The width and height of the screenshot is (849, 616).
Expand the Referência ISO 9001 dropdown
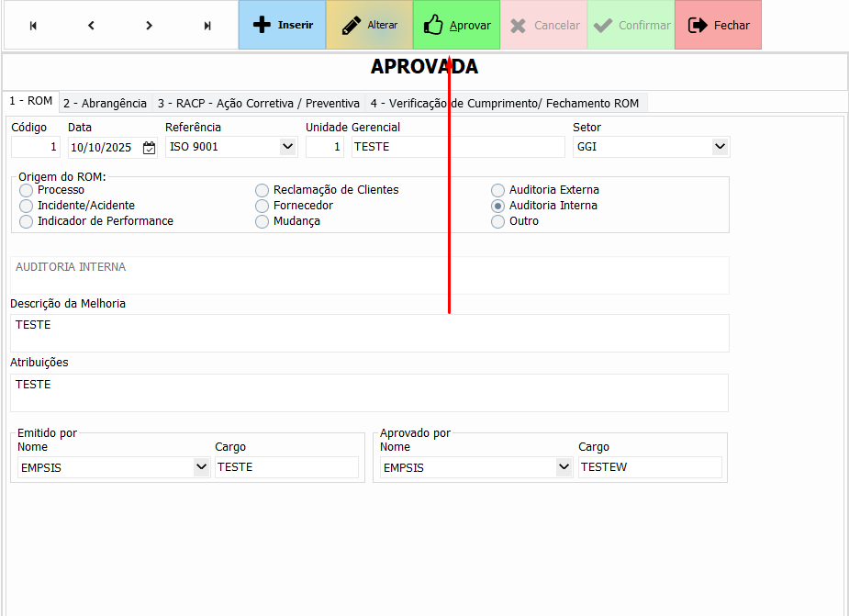pos(287,146)
